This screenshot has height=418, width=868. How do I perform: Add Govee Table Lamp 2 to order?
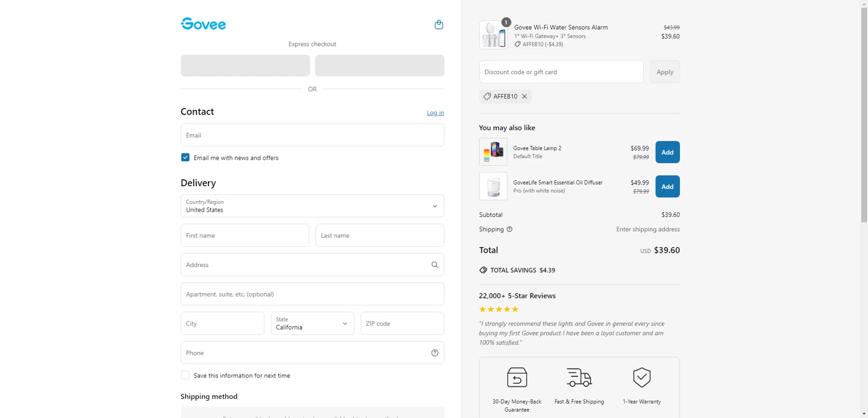tap(667, 152)
